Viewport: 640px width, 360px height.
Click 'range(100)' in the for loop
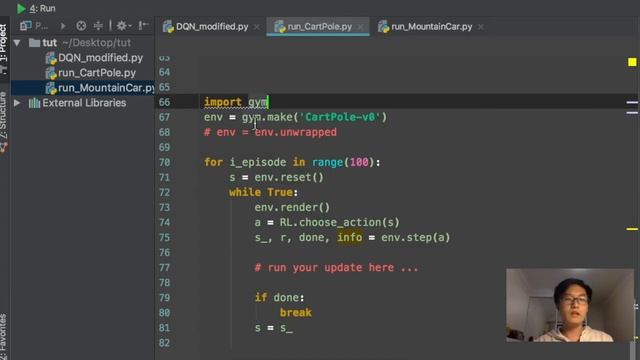pyautogui.click(x=342, y=162)
